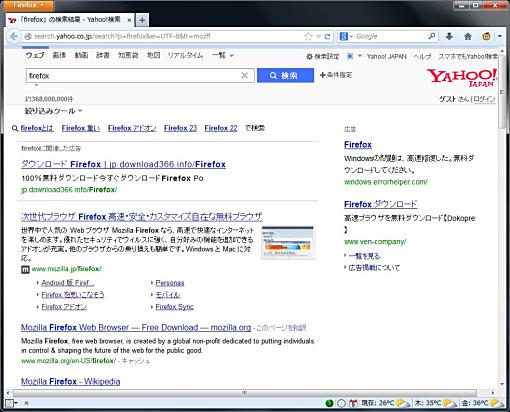Click related search Firefox 23

[x=180, y=128]
